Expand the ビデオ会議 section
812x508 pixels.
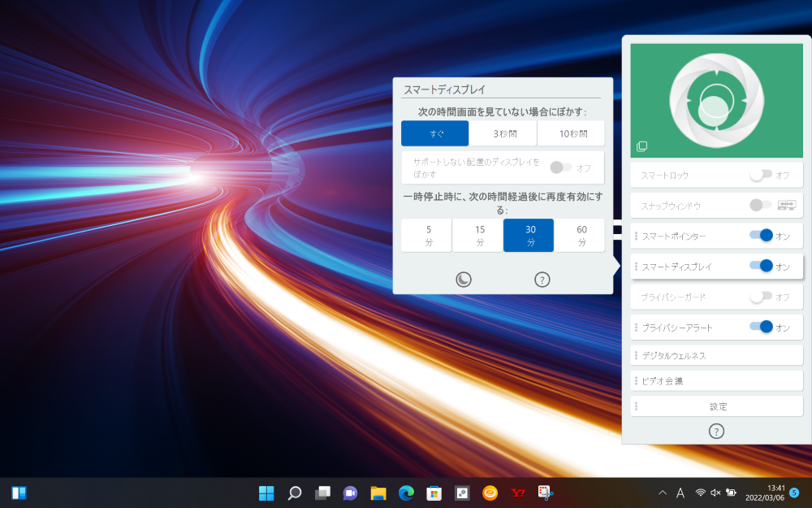[716, 380]
